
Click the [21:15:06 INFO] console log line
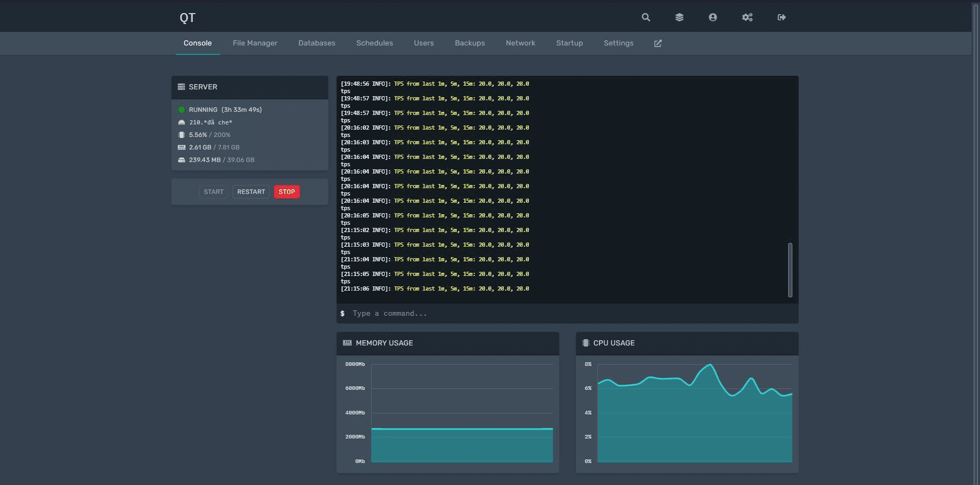coord(435,288)
